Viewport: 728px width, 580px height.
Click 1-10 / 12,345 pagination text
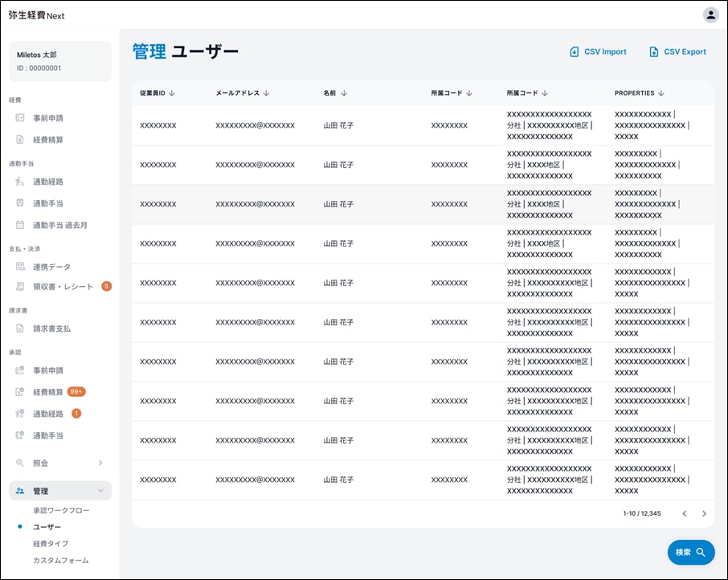(642, 513)
